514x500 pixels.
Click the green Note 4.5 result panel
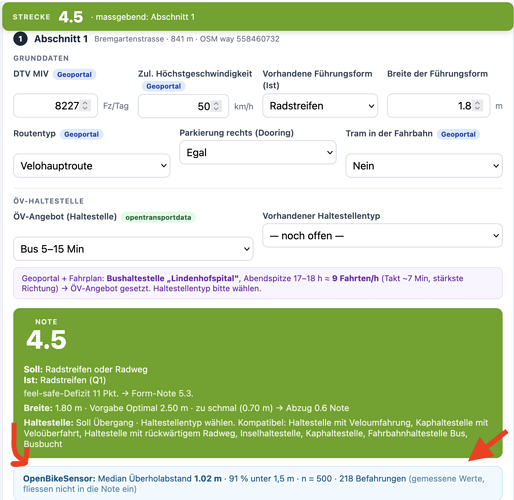258,383
